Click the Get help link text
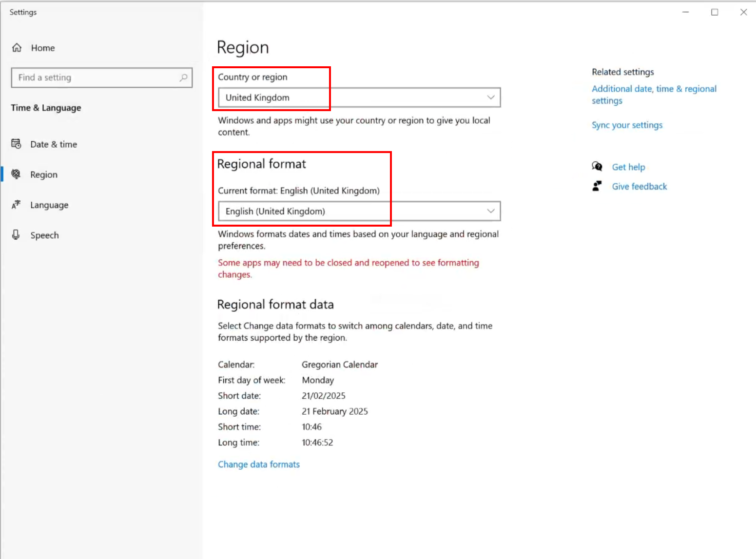 click(x=629, y=167)
